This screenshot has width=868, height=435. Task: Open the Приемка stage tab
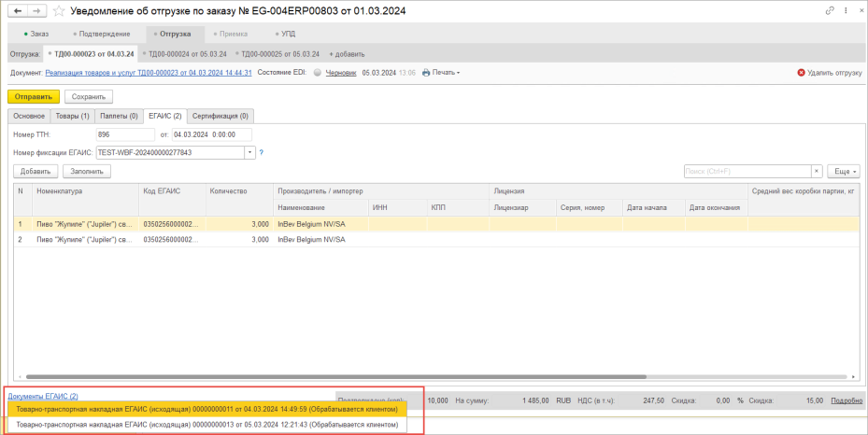(230, 34)
